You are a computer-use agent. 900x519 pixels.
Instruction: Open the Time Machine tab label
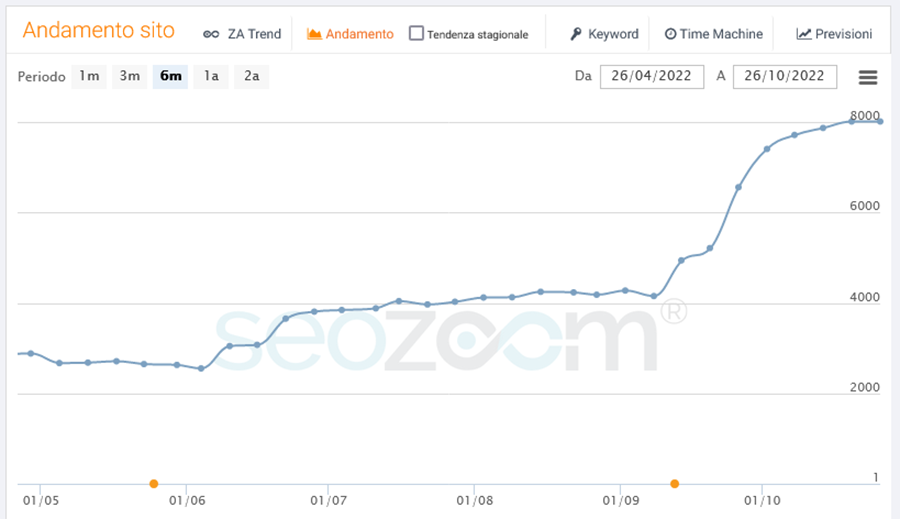click(721, 34)
